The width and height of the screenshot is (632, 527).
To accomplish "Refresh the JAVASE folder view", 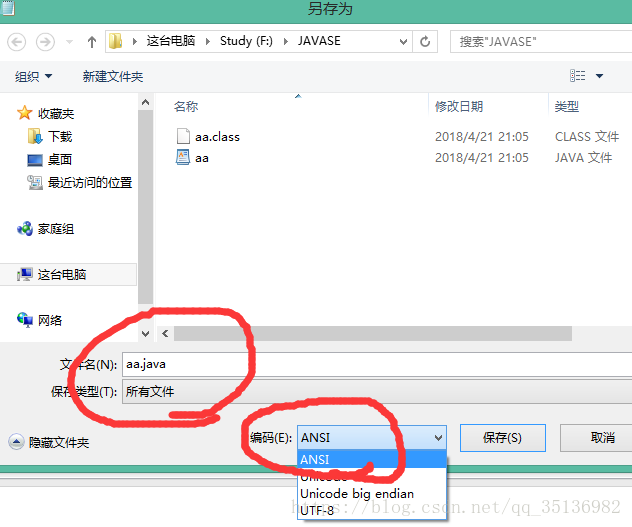I will coord(425,42).
